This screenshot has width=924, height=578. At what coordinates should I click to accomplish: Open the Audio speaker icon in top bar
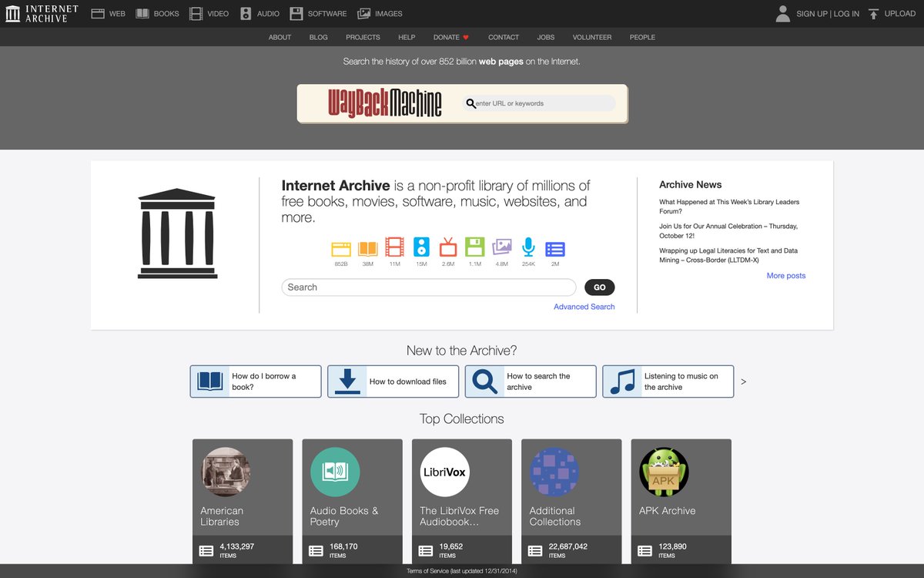coord(246,13)
